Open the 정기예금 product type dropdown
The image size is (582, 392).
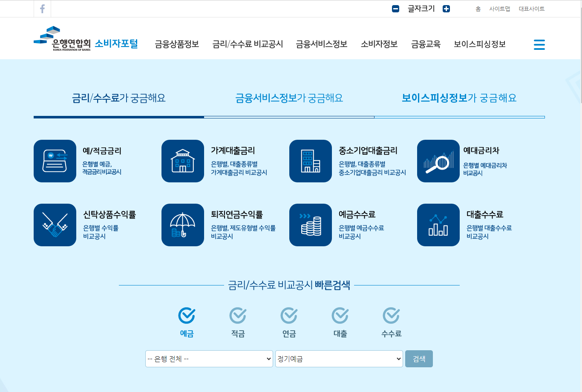click(339, 359)
